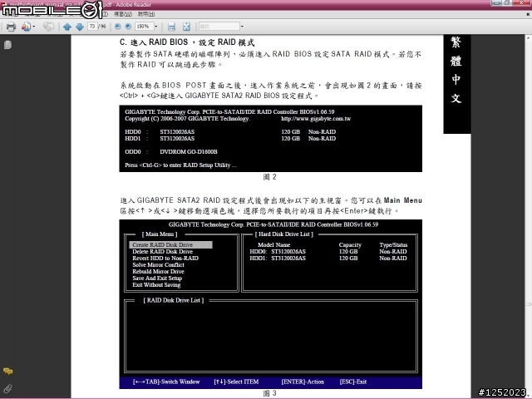Open the Pages panel icon in left sidebar

click(7, 45)
